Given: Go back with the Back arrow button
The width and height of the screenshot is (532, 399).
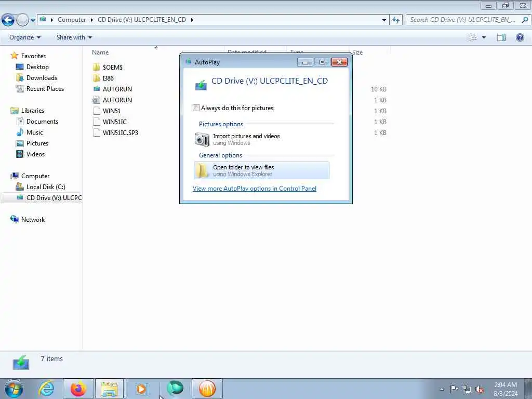Looking at the screenshot, I should pyautogui.click(x=8, y=20).
